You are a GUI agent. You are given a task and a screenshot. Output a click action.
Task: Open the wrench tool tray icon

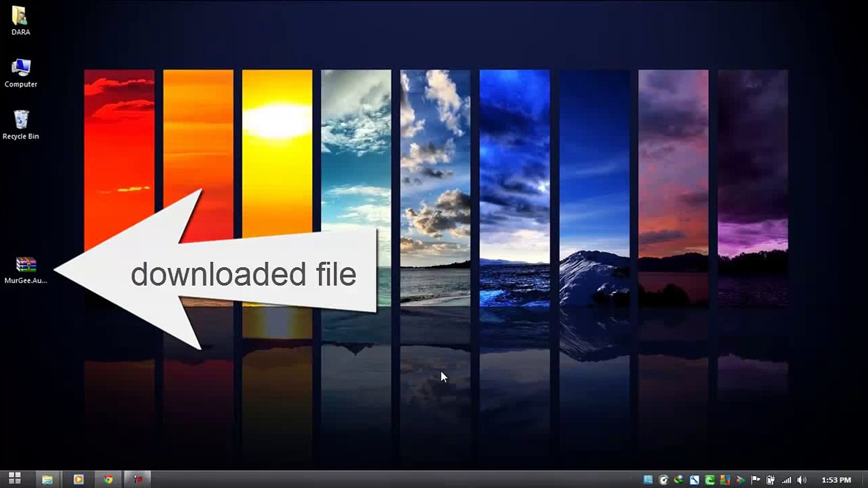click(694, 480)
